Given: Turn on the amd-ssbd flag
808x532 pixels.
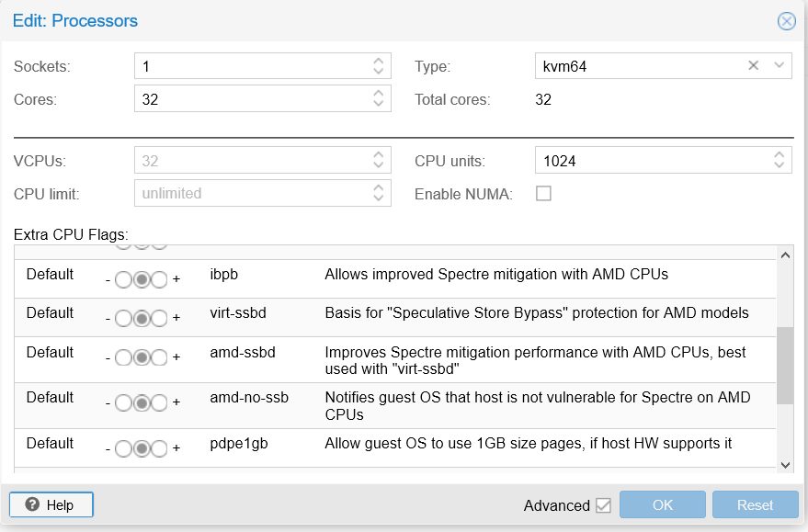Looking at the screenshot, I should coord(159,357).
